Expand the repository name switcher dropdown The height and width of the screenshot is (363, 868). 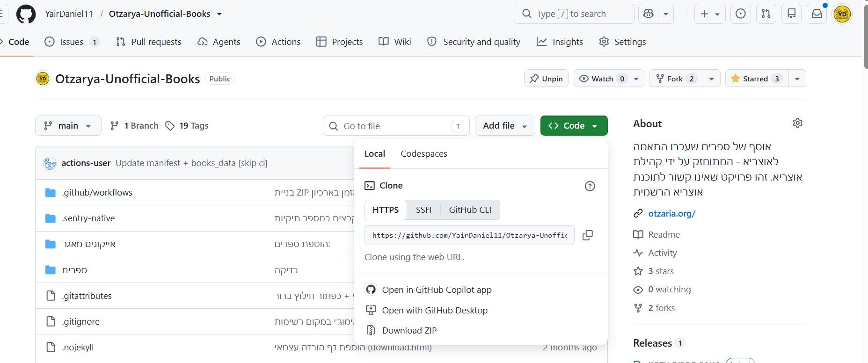(219, 14)
